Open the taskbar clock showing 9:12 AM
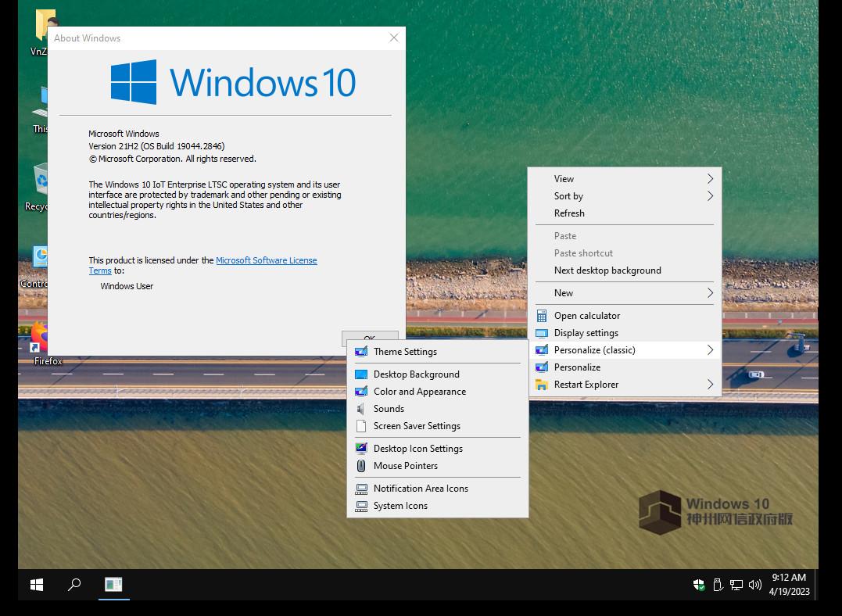Image resolution: width=842 pixels, height=616 pixels. pyautogui.click(x=789, y=584)
